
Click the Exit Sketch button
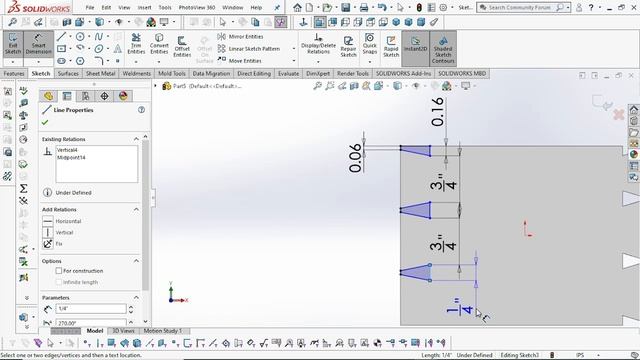(x=13, y=44)
